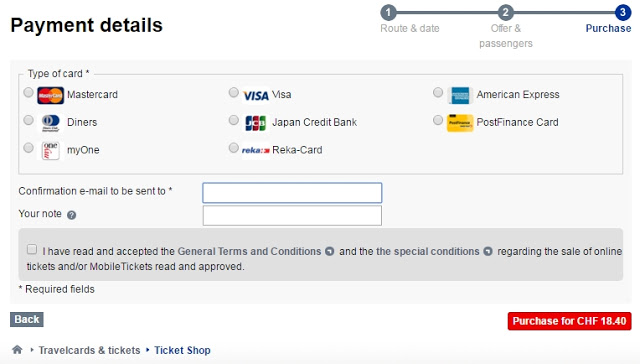Focus the confirmation e-mail input field
The image size is (640, 364).
coord(292,193)
